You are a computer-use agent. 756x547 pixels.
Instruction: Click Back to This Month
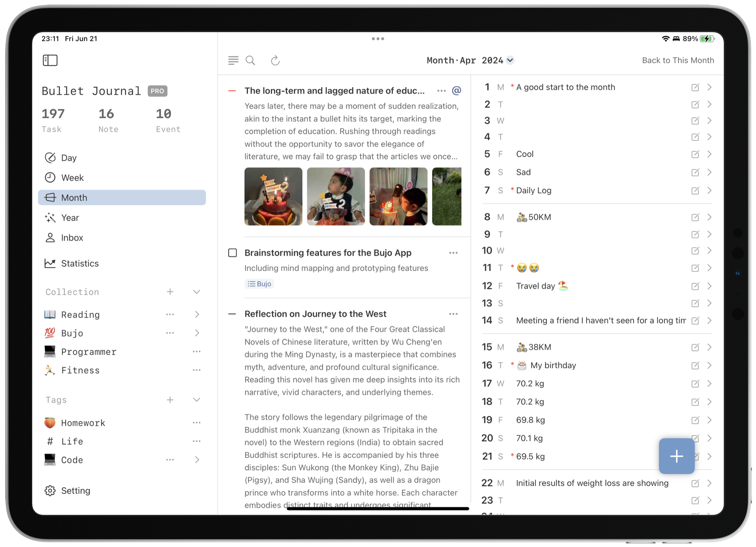678,60
